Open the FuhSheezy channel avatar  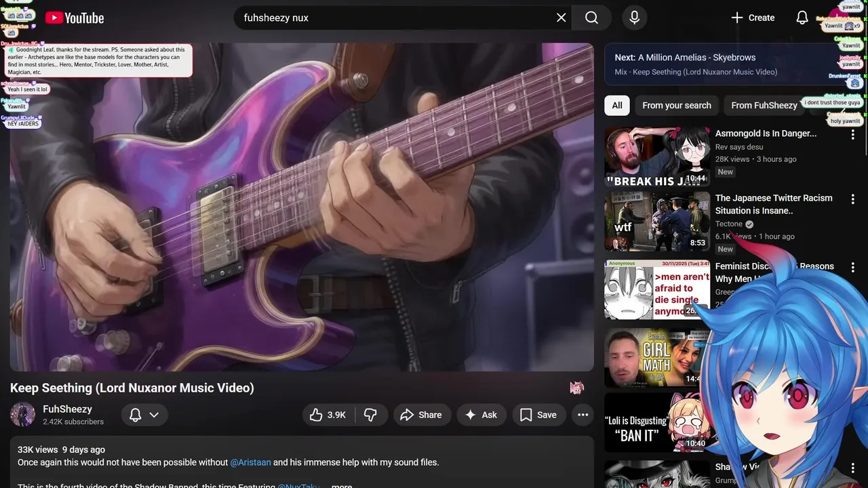pyautogui.click(x=22, y=415)
